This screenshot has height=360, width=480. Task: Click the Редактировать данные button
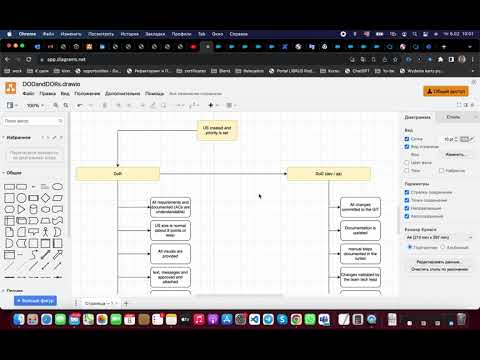439,262
